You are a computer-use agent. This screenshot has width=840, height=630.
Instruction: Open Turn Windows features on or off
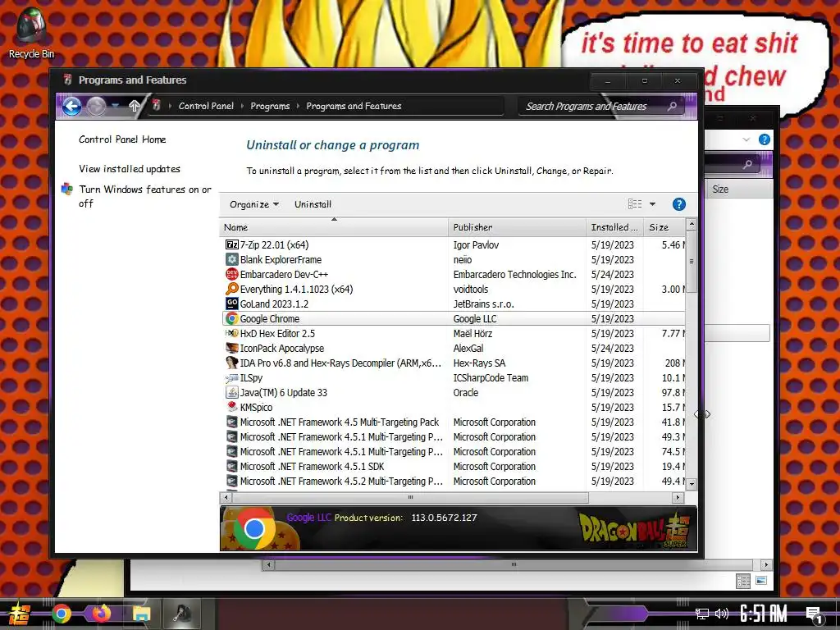coord(145,196)
